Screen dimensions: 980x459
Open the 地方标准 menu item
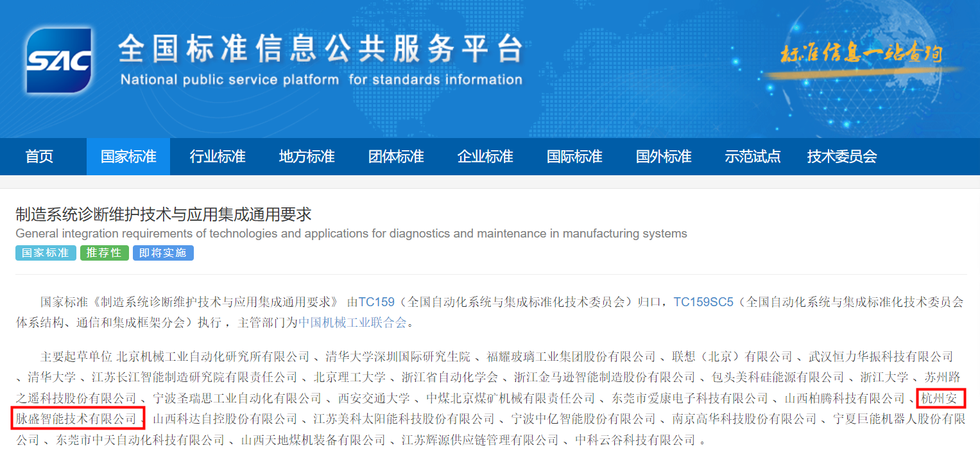point(307,157)
